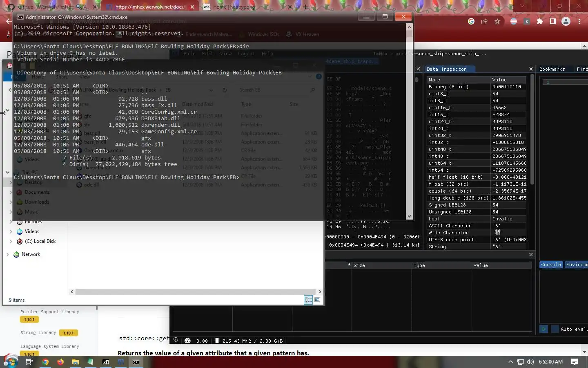Open the notification center icon
The height and width of the screenshot is (368, 588).
(575, 362)
